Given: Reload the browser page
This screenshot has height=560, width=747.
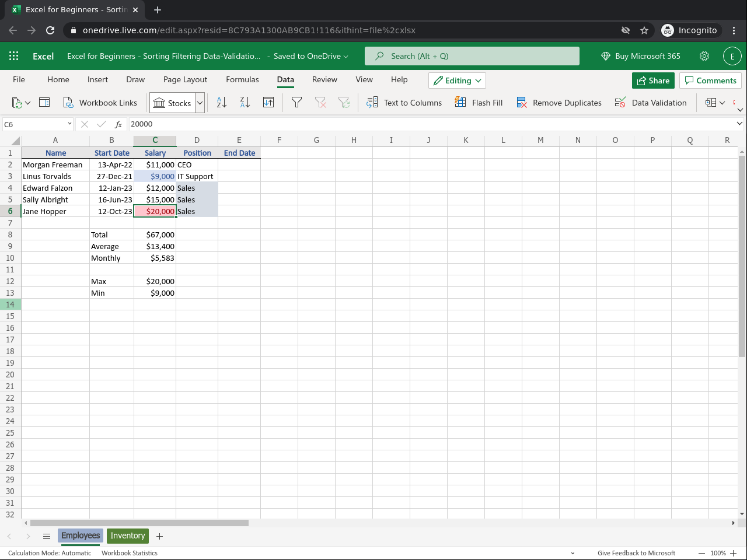Looking at the screenshot, I should click(x=50, y=30).
